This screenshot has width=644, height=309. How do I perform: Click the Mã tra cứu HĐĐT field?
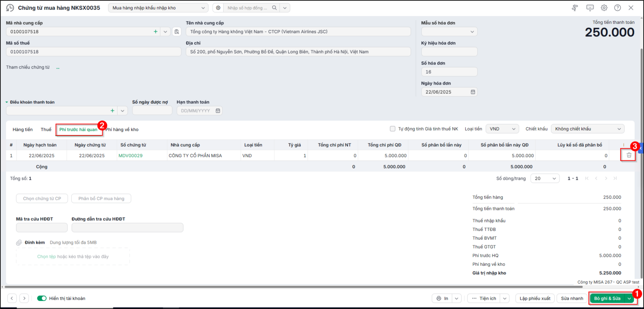pos(42,228)
